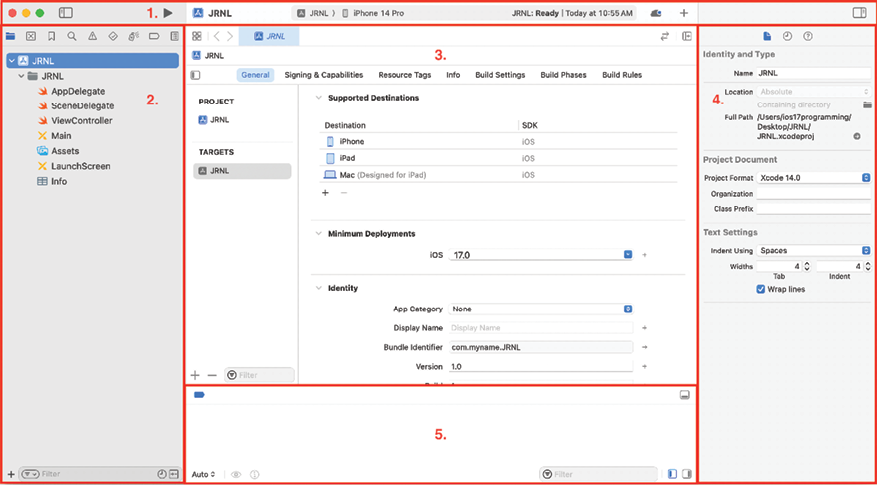Viewport: 877px width, 485px height.
Task: Collapse the JRNL project root chevron
Action: [x=11, y=60]
